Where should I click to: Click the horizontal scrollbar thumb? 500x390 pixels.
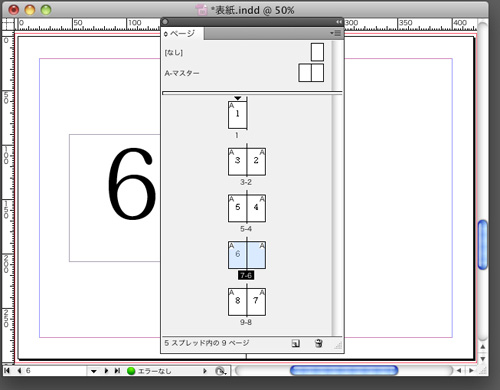[344, 370]
